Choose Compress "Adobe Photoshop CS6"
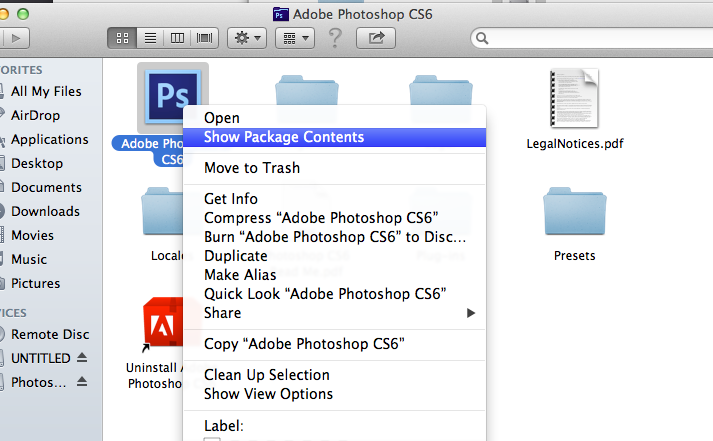The height and width of the screenshot is (441, 713). click(335, 218)
